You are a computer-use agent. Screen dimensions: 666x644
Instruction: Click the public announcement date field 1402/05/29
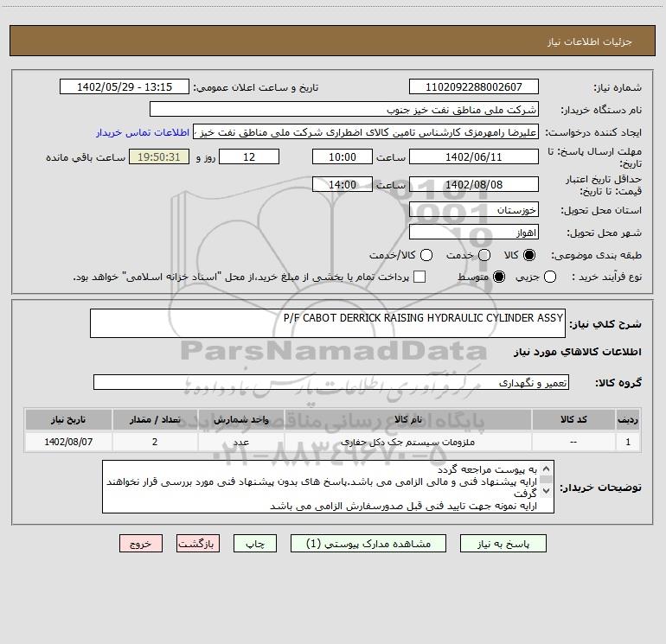[125, 86]
